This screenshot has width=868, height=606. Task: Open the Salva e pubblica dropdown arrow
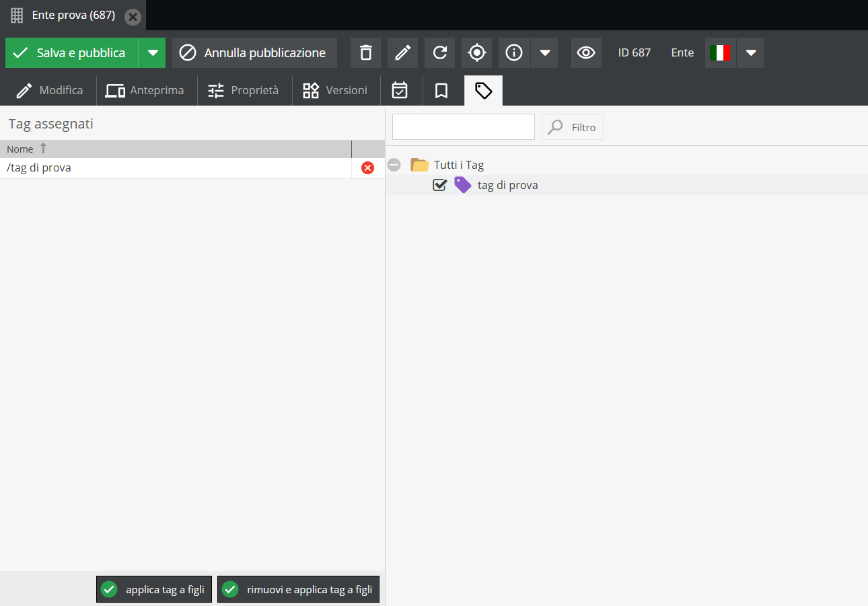153,52
